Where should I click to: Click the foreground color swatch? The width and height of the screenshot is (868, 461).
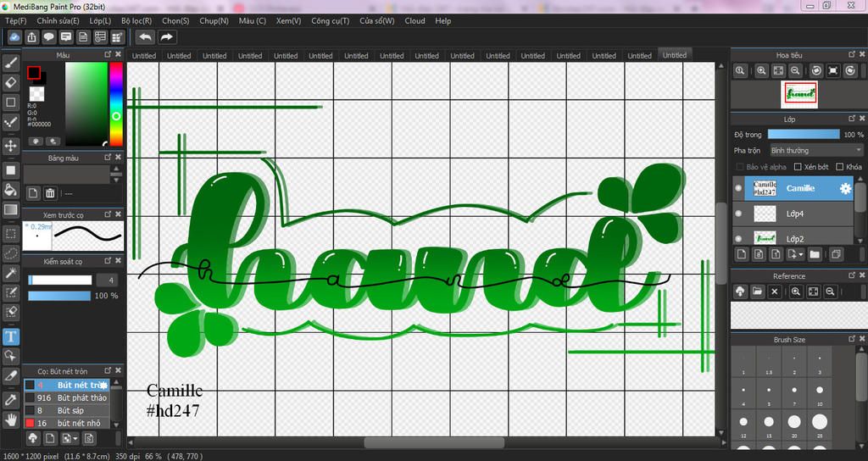click(x=34, y=73)
